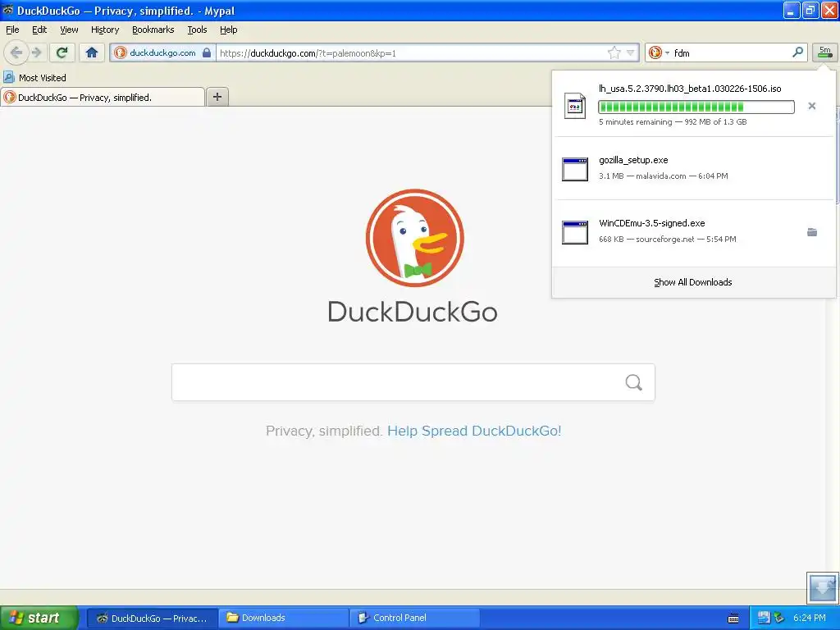840x630 pixels.
Task: Open the browser home page
Action: [92, 52]
